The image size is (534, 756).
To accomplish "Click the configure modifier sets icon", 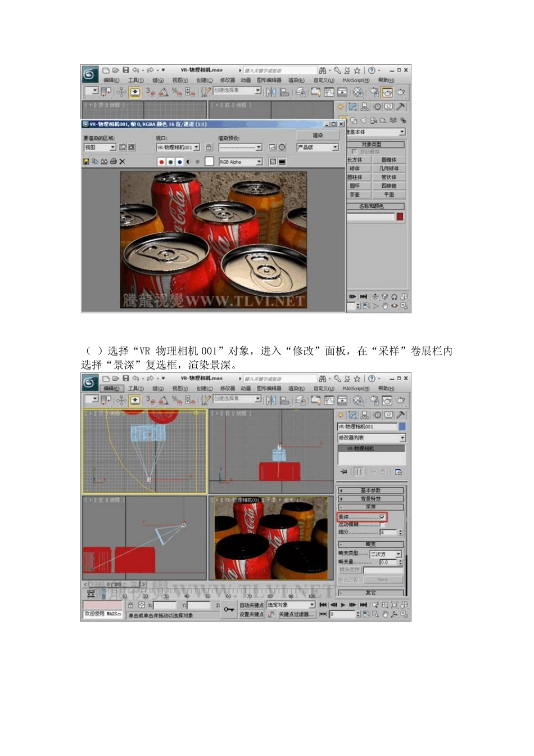I will pyautogui.click(x=399, y=472).
